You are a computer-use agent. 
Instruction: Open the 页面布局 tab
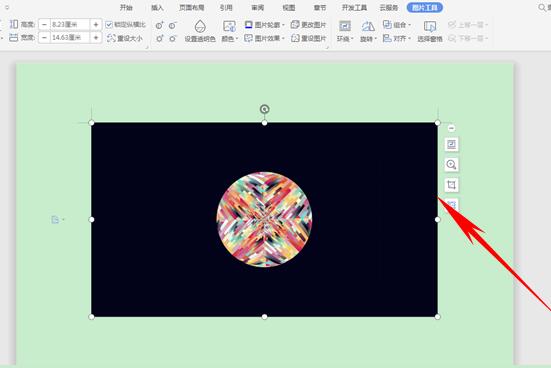(191, 8)
